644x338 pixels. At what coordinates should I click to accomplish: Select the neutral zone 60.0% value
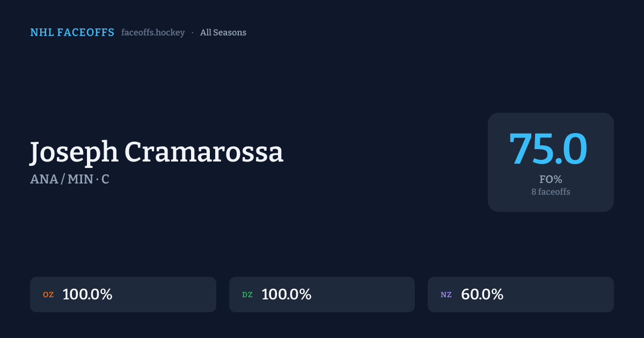click(x=482, y=295)
